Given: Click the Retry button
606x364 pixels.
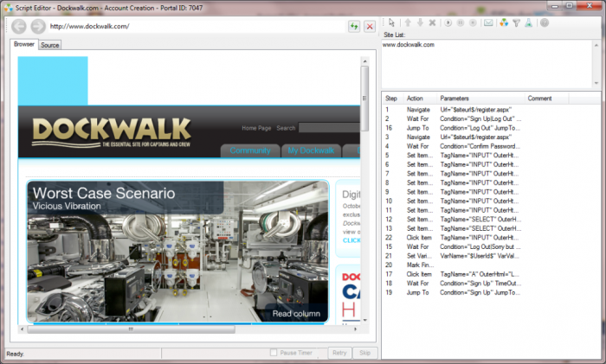Looking at the screenshot, I should pos(339,353).
